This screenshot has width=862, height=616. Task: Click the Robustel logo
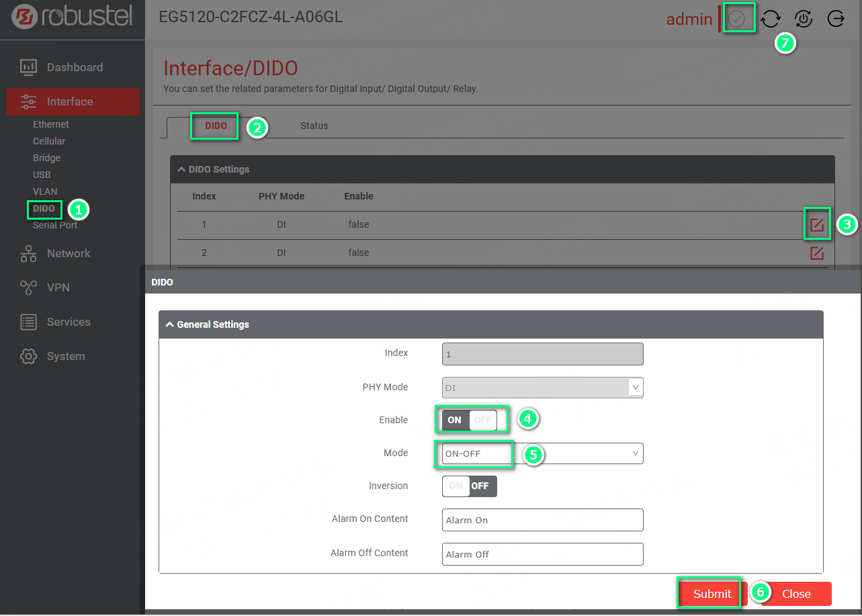coord(72,18)
